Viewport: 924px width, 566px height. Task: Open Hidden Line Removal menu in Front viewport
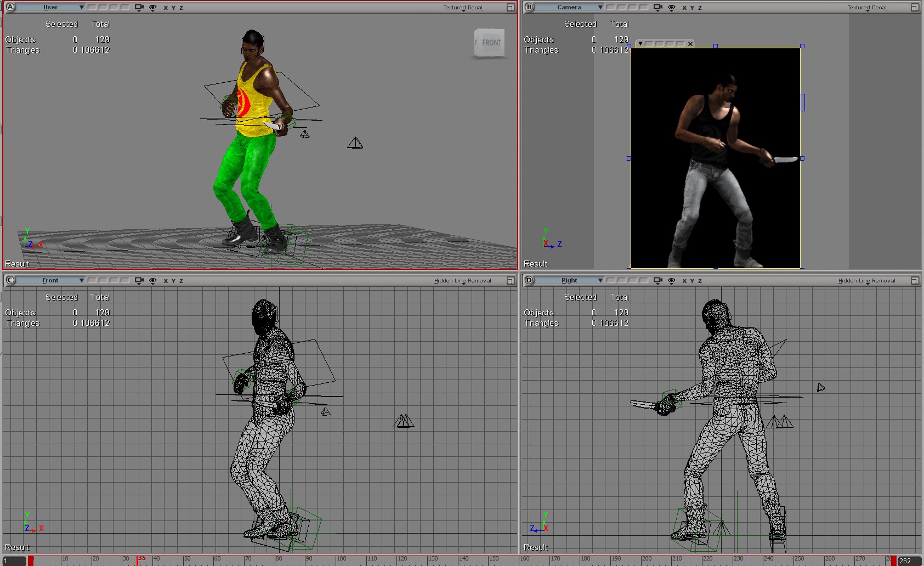pos(463,281)
